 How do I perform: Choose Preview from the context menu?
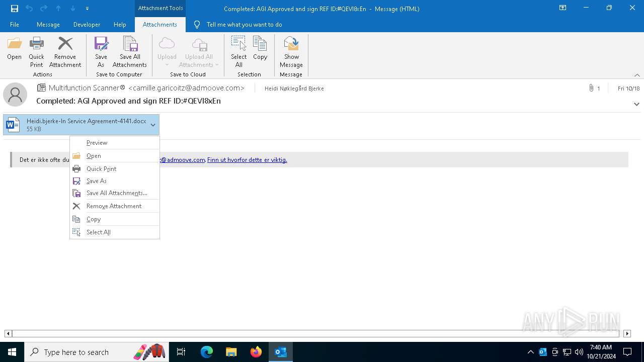click(115, 143)
